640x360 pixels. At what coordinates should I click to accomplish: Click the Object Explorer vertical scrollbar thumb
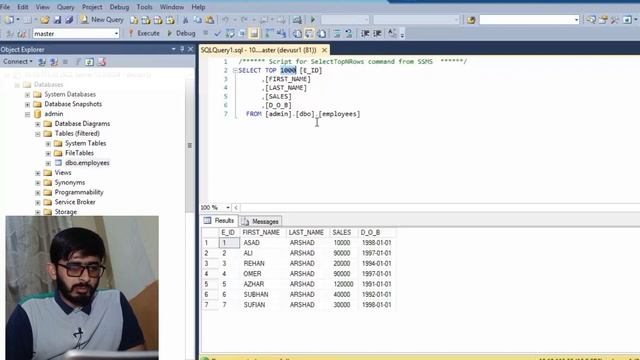[x=189, y=145]
